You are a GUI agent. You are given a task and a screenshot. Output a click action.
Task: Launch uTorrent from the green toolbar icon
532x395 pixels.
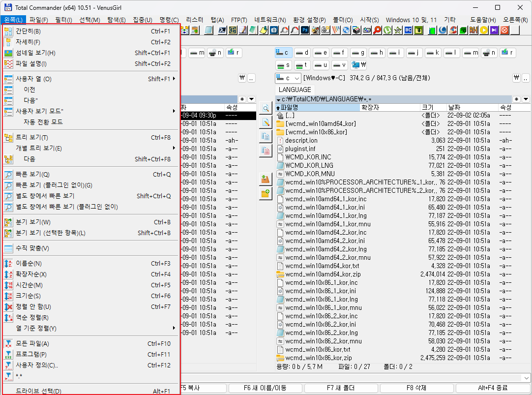[x=387, y=30]
